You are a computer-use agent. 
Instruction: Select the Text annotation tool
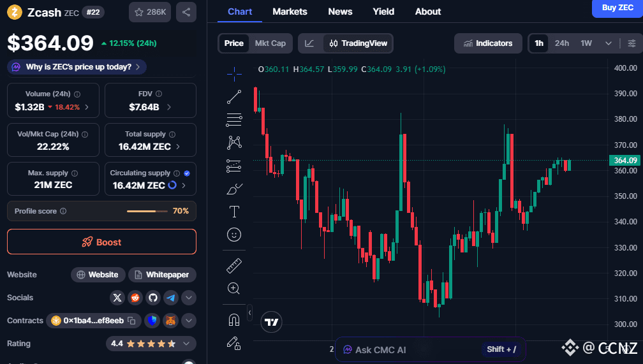pyautogui.click(x=234, y=212)
